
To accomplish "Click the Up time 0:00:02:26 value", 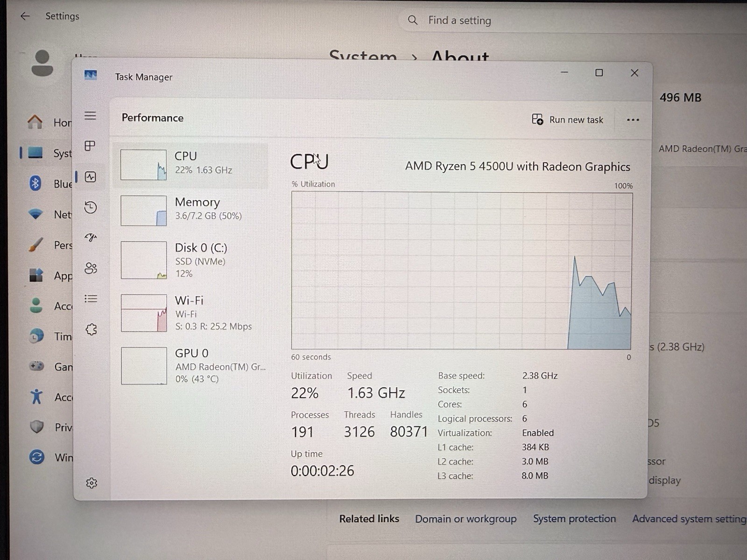I will click(x=322, y=471).
